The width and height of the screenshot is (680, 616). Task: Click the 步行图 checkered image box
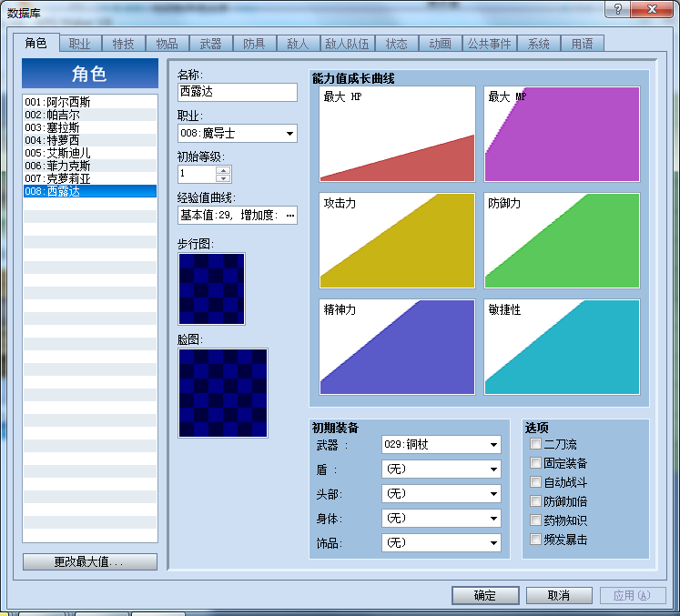coord(211,288)
